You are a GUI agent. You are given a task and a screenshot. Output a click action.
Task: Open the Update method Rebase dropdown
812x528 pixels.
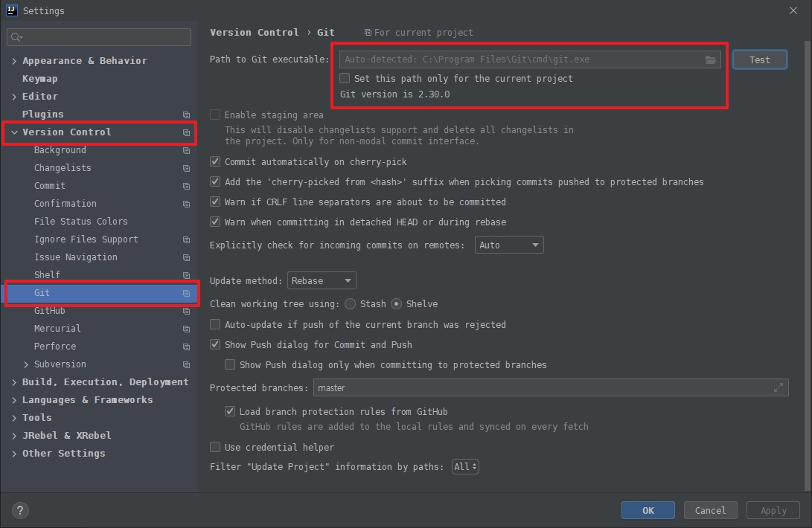[x=322, y=280]
